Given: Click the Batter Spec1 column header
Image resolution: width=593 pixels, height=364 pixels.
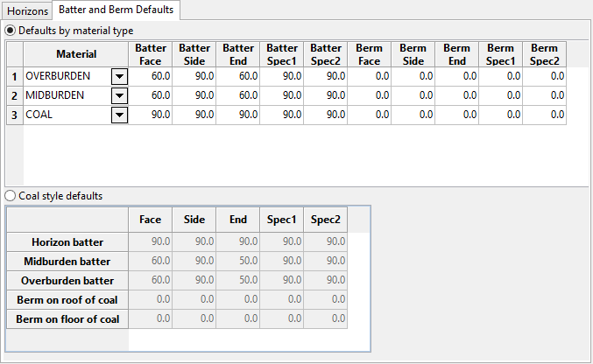Looking at the screenshot, I should (x=282, y=54).
